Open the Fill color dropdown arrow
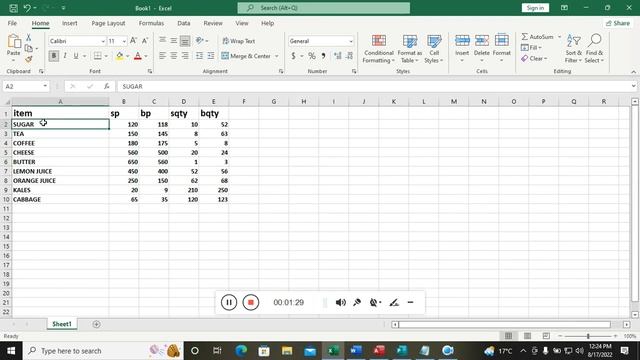Screen dimensions: 640x360 tap(127, 56)
